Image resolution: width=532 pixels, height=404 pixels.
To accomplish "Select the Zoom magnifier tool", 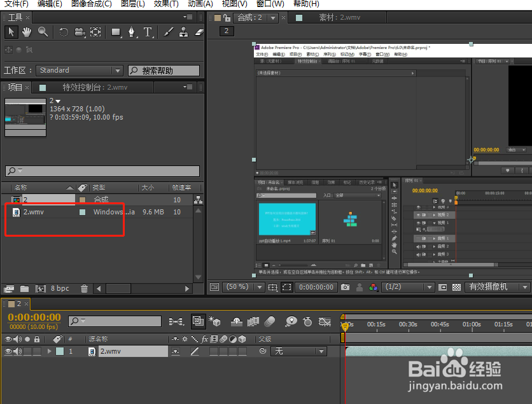I will tap(43, 32).
